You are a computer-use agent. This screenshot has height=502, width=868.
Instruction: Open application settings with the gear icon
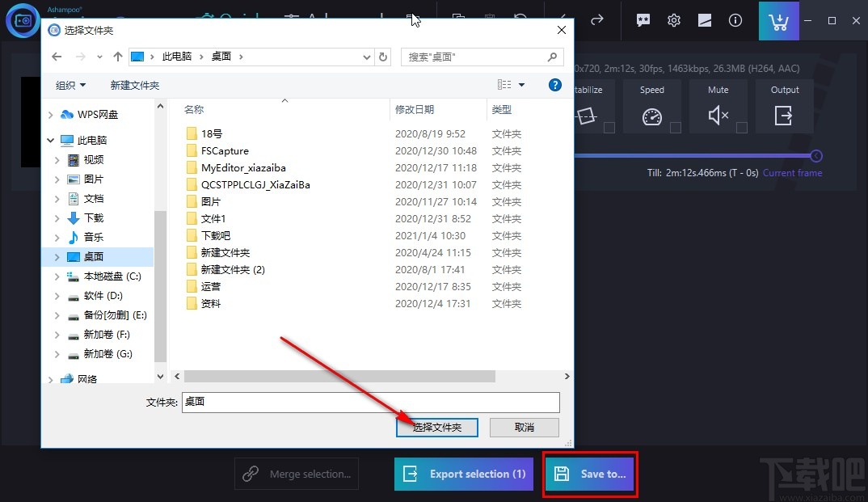click(673, 21)
